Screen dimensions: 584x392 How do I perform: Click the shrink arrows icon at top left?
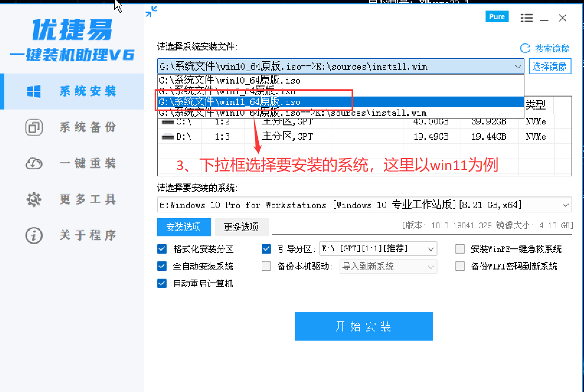tap(151, 12)
